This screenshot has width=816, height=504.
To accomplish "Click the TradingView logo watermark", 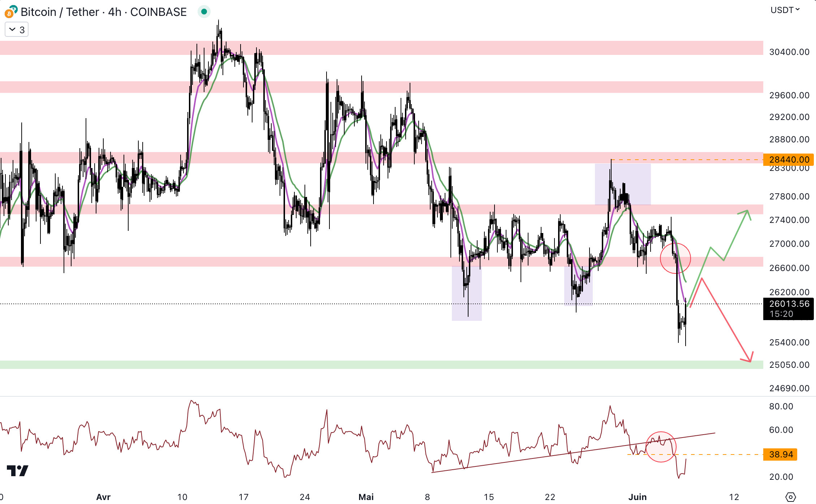I will point(17,470).
